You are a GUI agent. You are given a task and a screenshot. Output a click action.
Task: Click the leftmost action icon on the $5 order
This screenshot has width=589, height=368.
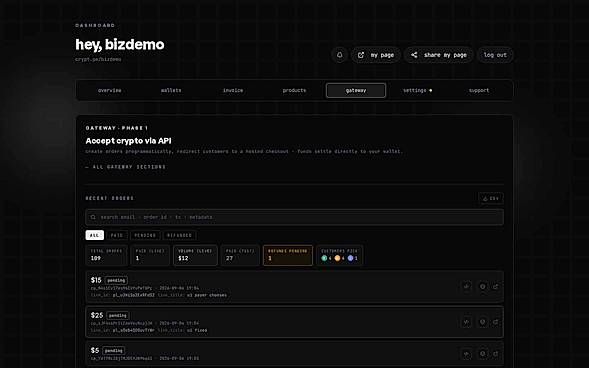tap(466, 354)
